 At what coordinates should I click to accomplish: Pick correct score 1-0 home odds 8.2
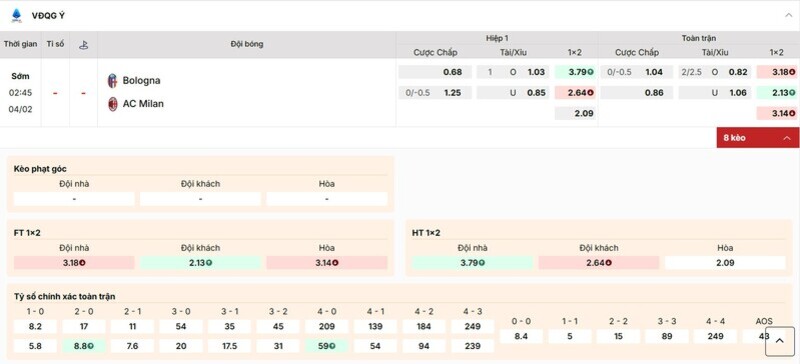[35, 327]
